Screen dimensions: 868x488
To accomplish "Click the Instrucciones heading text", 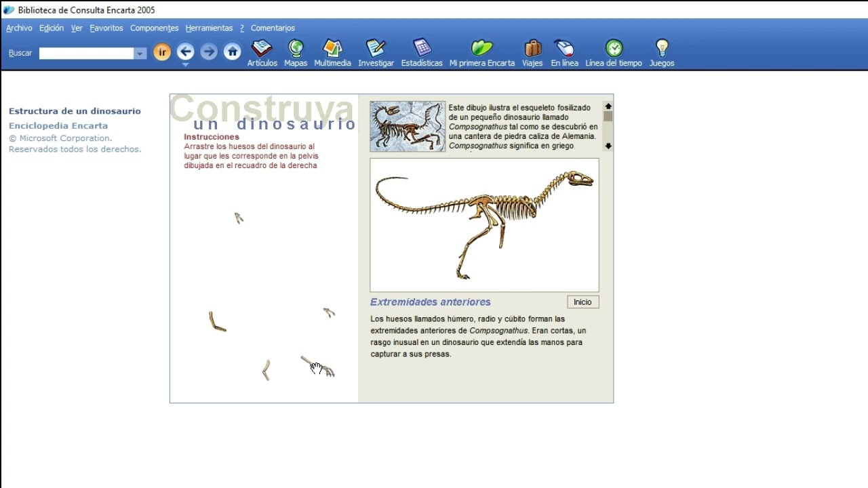I will 212,137.
